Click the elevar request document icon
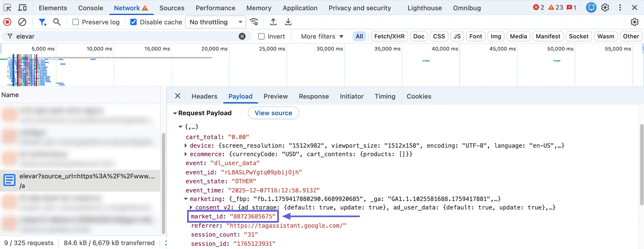This screenshot has width=644, height=249. (x=9, y=180)
